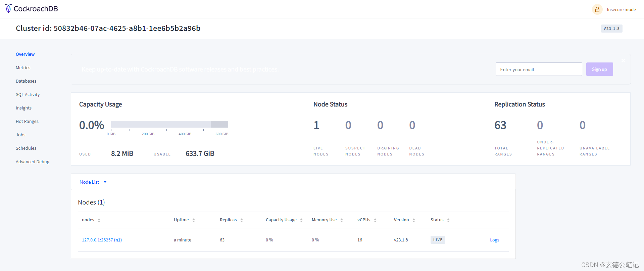The height and width of the screenshot is (271, 644).
Task: Go to Databases in the sidebar
Action: coord(26,81)
